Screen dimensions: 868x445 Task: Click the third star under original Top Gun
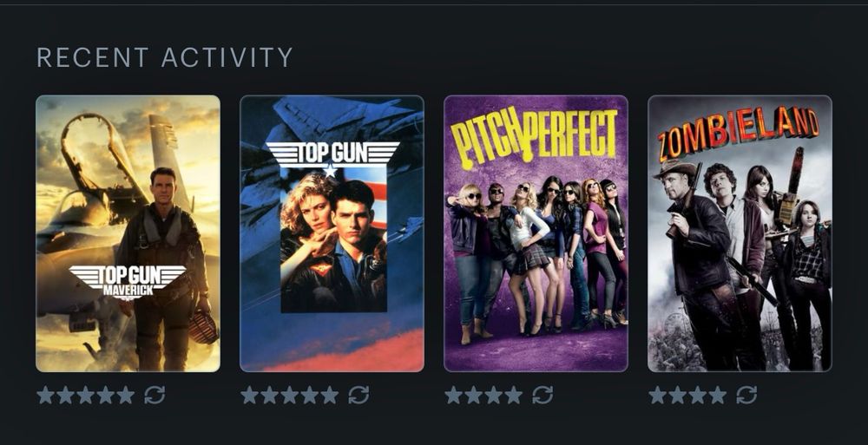[290, 396]
